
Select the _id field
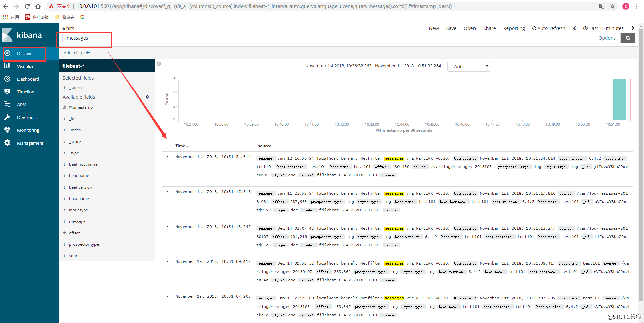tap(71, 119)
